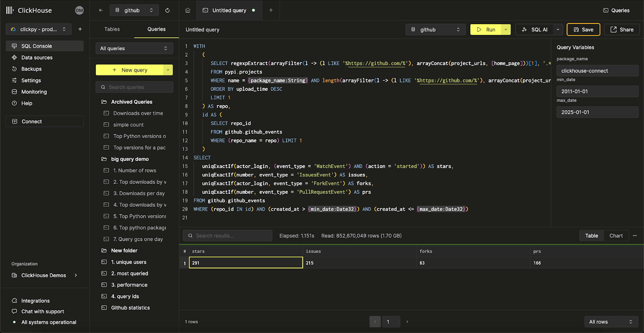Open Queries panel in the top right
Screen dimensions: 644x333
[616, 10]
